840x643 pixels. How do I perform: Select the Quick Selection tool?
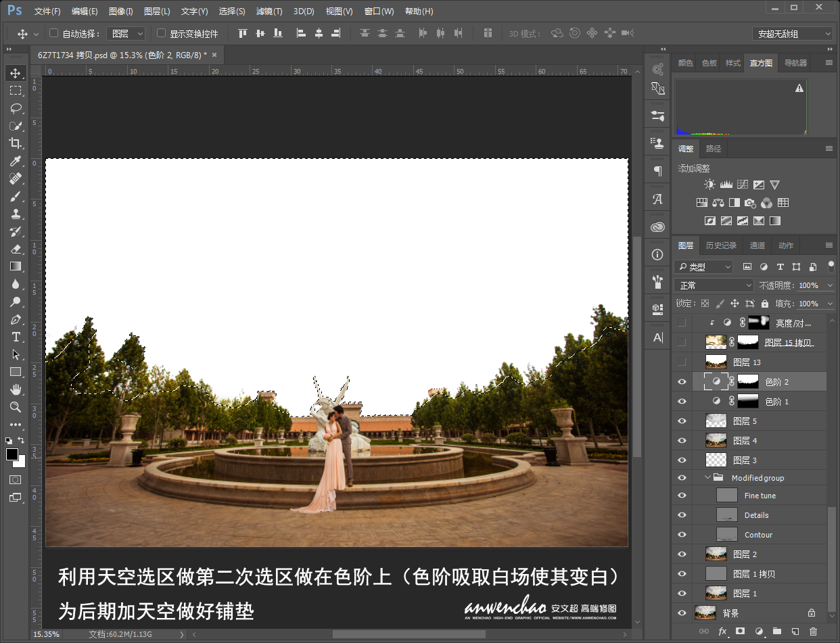pyautogui.click(x=16, y=126)
